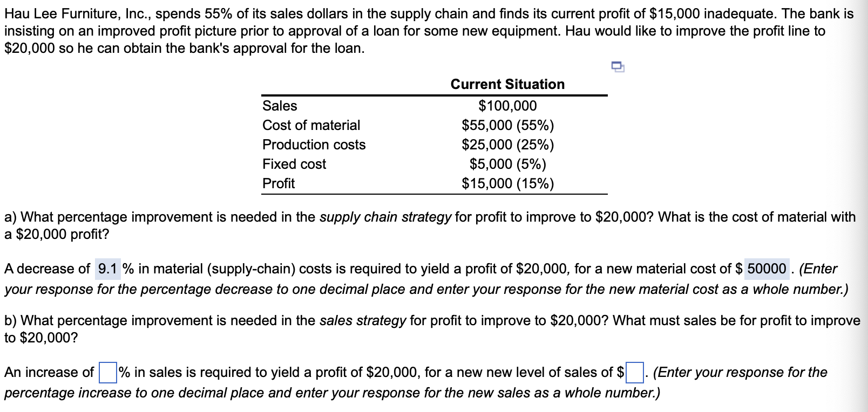
Task: Select the $55,000 (55%) material cost value
Action: 507,125
